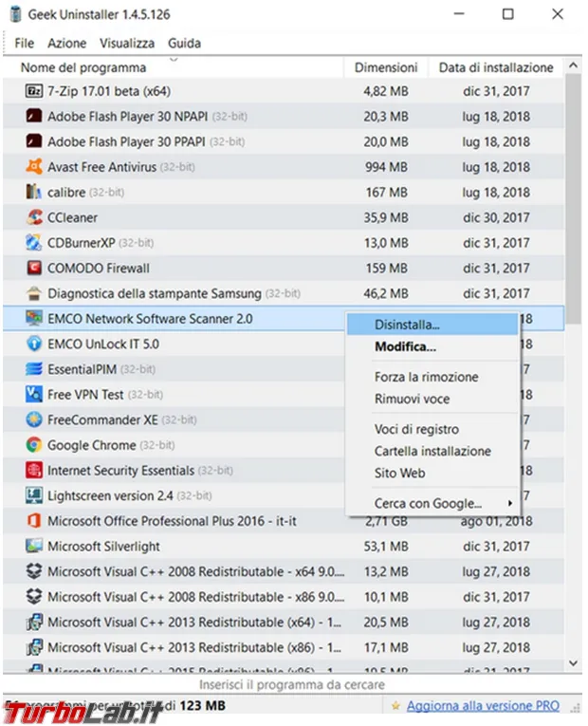The image size is (588, 726).
Task: Select the FreeCommander XE icon
Action: [34, 420]
